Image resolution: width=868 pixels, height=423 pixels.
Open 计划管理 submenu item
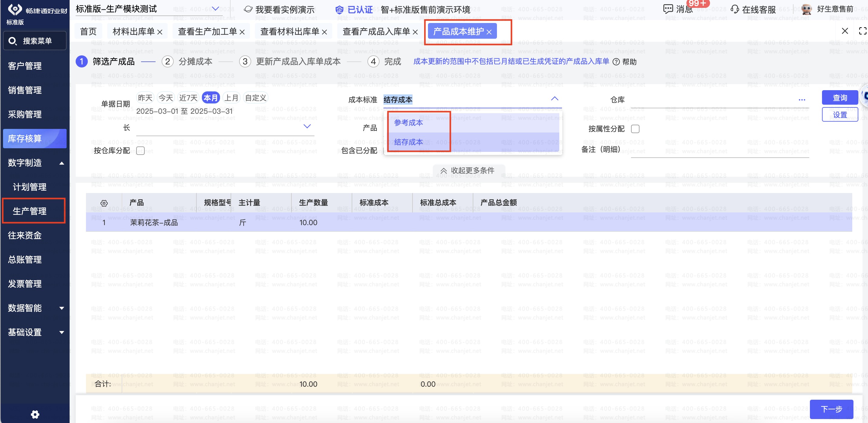30,187
